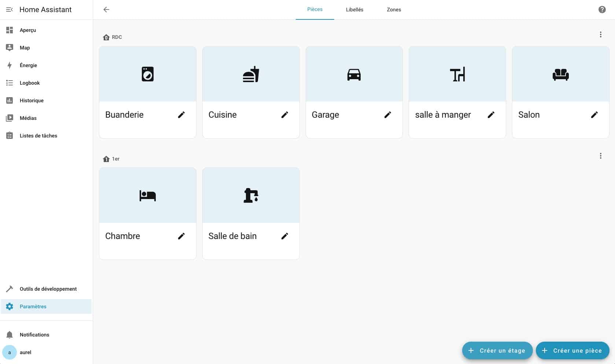
Task: Open Map in the sidebar
Action: (46, 48)
